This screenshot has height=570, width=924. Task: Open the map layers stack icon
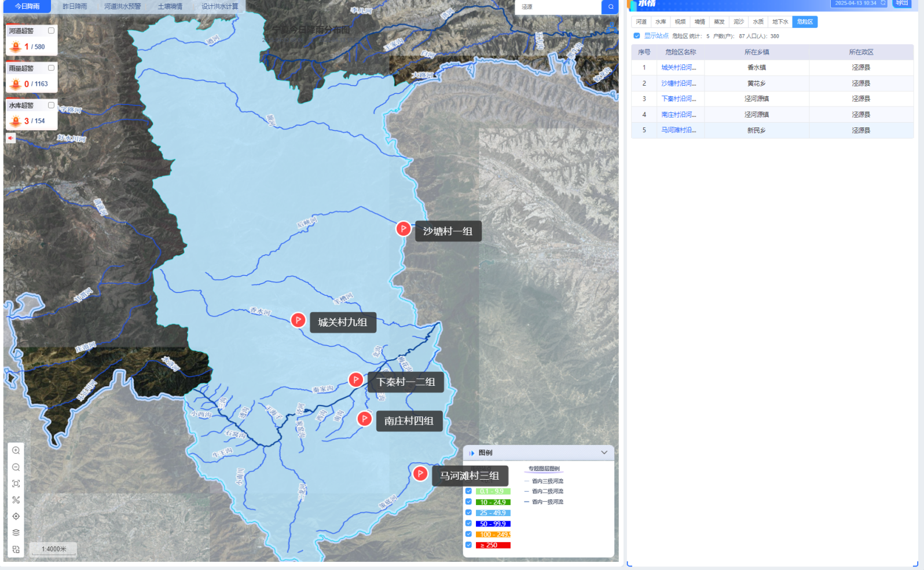click(x=16, y=532)
